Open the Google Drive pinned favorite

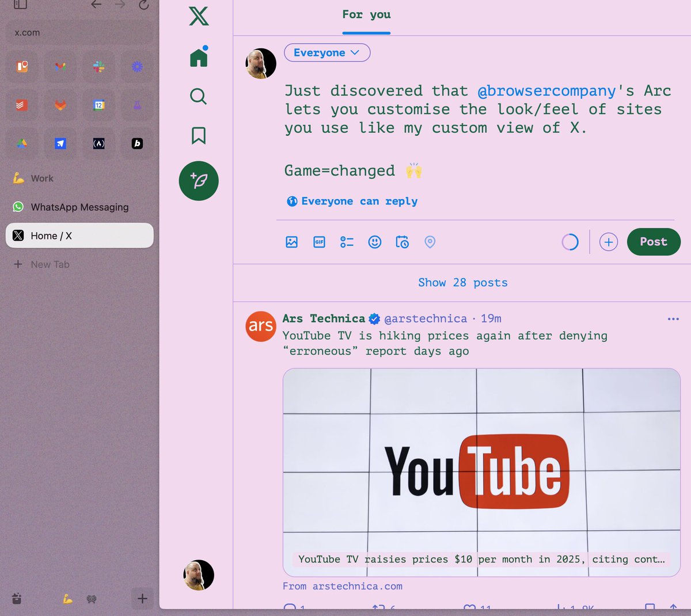click(x=22, y=143)
